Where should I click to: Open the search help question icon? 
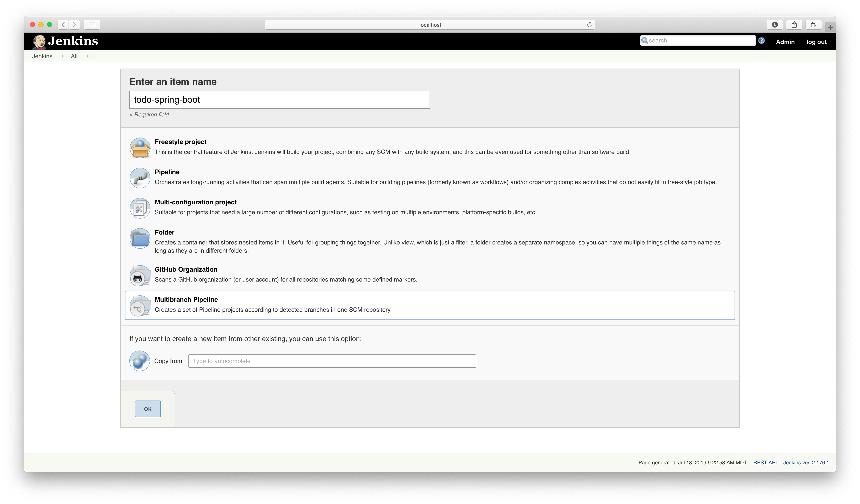coord(761,41)
